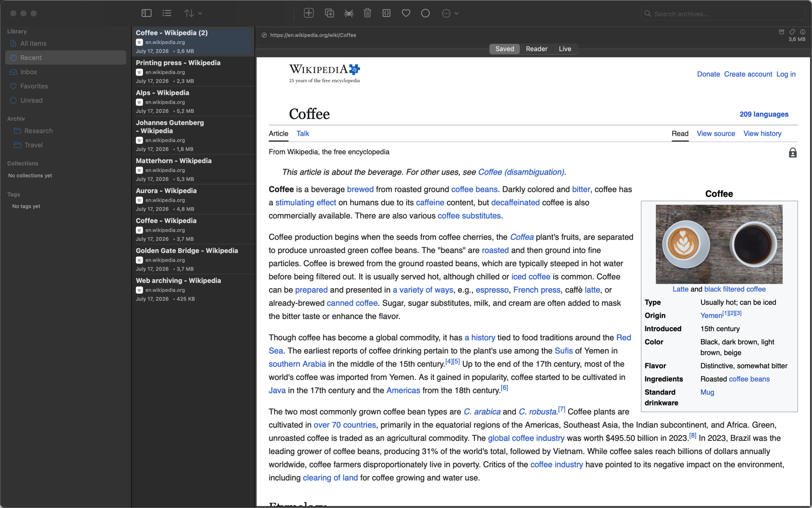
Task: Follow the Coffee (disambiguation) link
Action: tap(521, 172)
